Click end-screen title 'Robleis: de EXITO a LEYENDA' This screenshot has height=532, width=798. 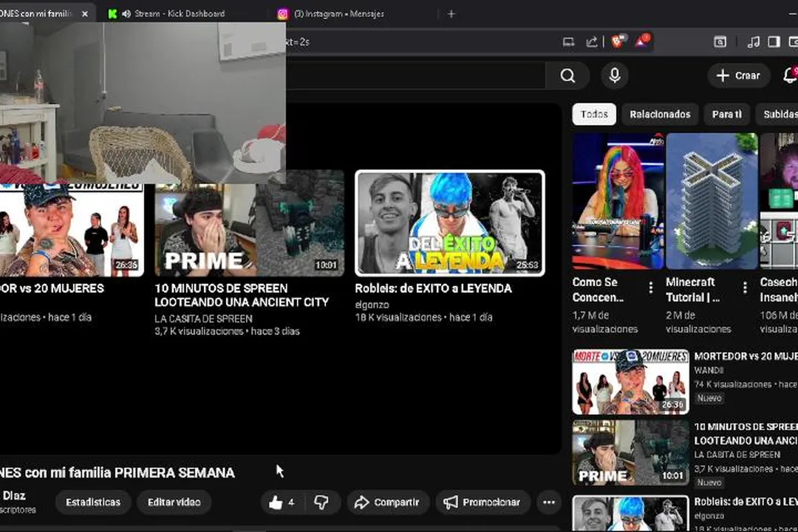[x=433, y=288]
